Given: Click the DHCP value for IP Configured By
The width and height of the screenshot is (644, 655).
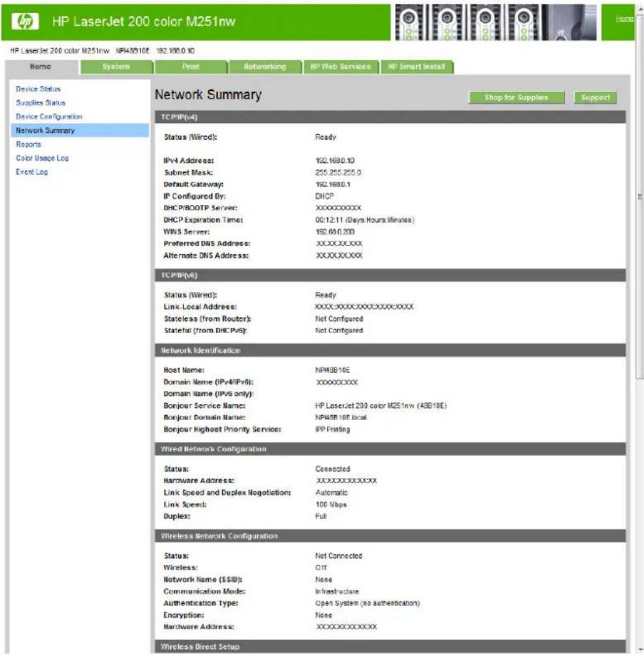Looking at the screenshot, I should click(x=324, y=196).
